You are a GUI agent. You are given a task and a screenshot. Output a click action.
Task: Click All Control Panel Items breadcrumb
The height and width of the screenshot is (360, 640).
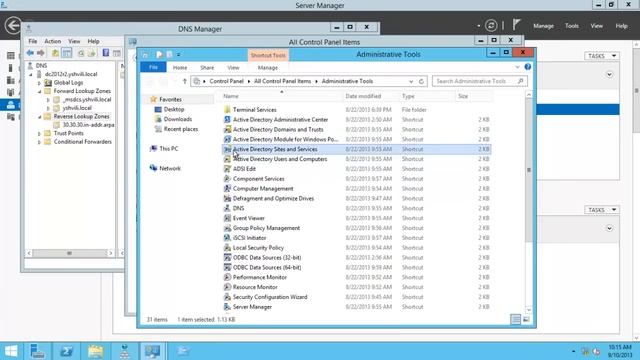click(x=282, y=81)
